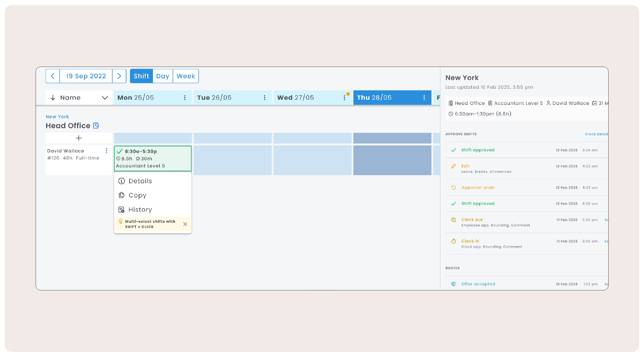Open Wednesday 27/05 column options with notification dot

coord(344,98)
